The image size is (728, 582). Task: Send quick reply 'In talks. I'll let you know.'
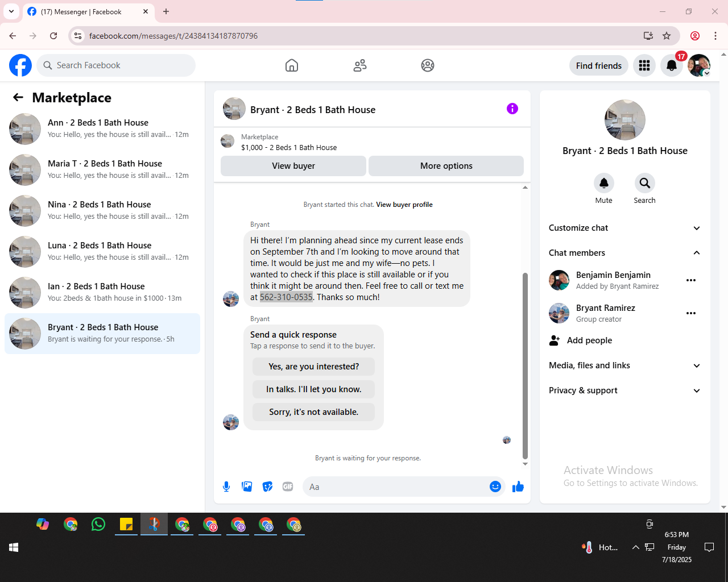pyautogui.click(x=313, y=389)
